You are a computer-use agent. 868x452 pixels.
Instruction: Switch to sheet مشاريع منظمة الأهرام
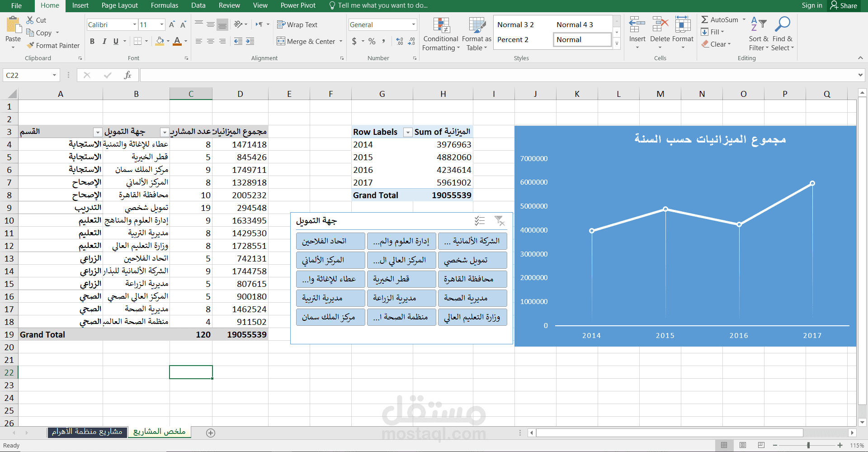(x=87, y=432)
